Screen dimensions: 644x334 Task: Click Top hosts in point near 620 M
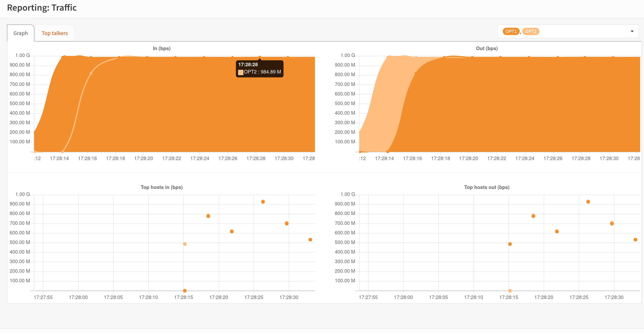[x=232, y=231]
